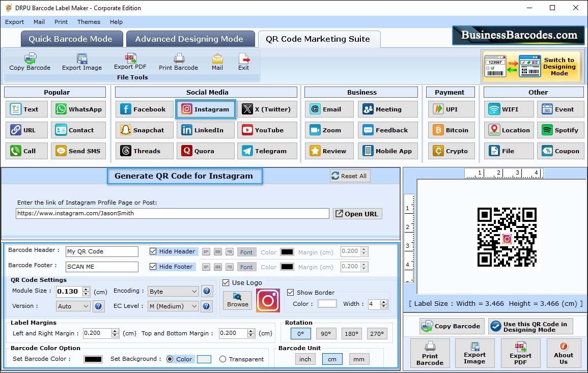
Task: Select the WIFI QR code type
Action: tap(509, 109)
